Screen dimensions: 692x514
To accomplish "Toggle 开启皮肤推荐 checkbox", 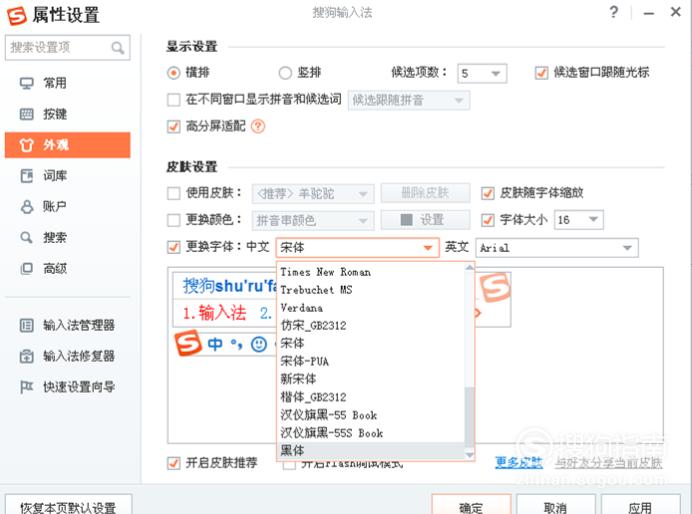I will click(x=174, y=463).
